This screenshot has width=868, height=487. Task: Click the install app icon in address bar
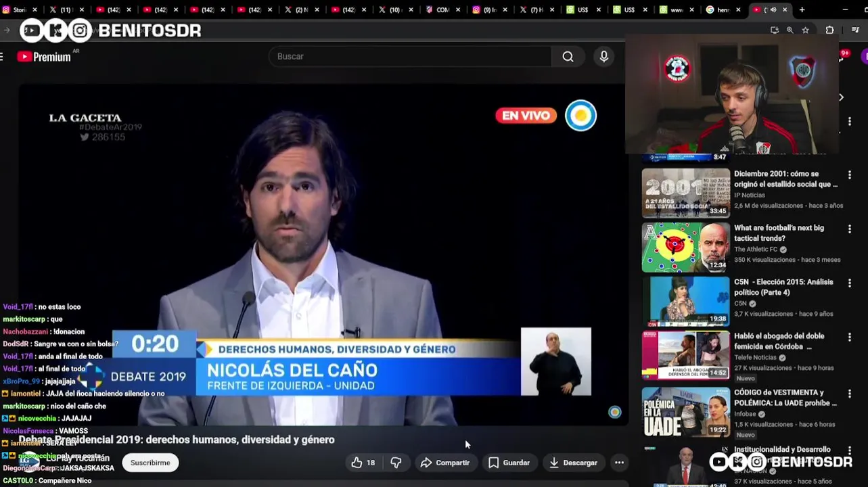point(775,30)
